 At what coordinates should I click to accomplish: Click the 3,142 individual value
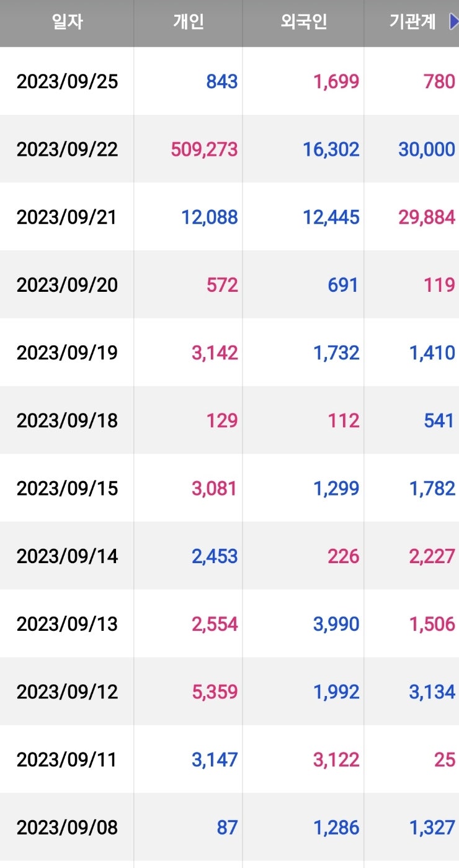(x=215, y=353)
